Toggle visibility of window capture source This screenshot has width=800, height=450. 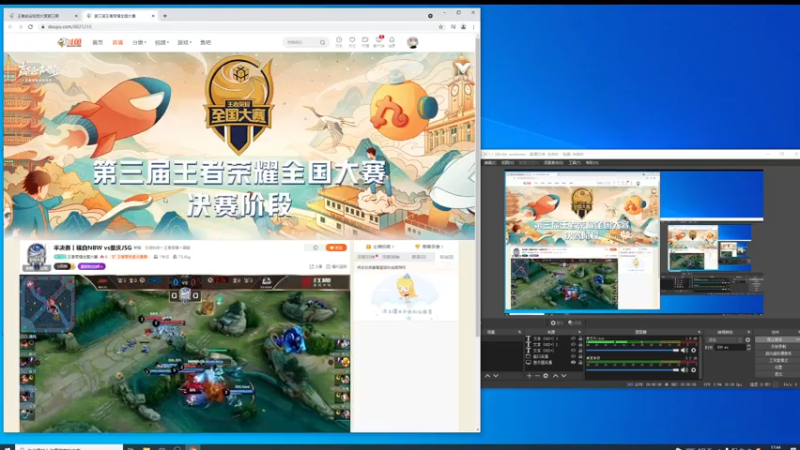573,357
